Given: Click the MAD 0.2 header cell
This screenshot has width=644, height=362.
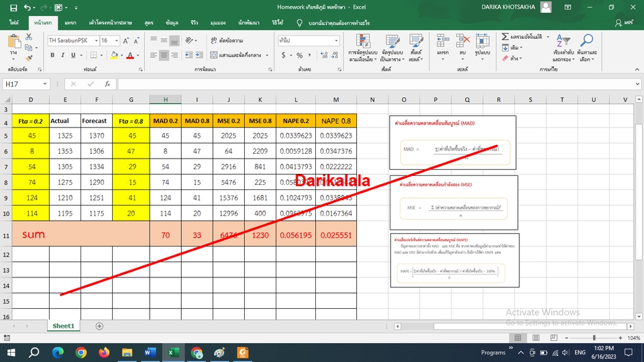Looking at the screenshot, I should tap(166, 121).
